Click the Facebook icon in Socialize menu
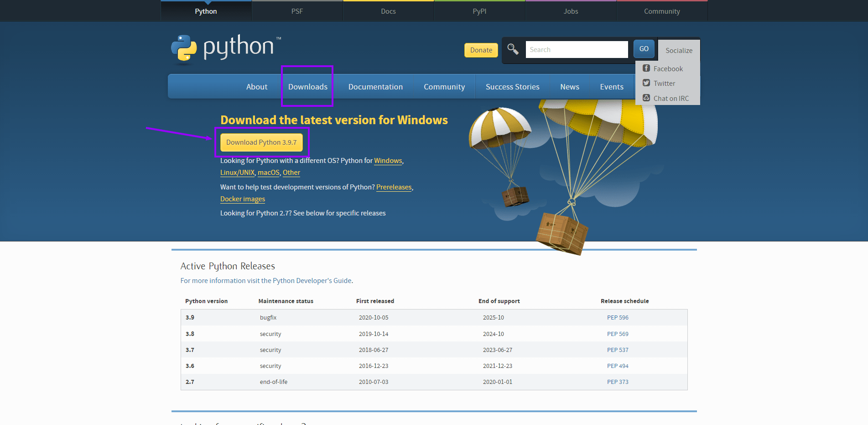Image resolution: width=868 pixels, height=425 pixels. pos(646,68)
